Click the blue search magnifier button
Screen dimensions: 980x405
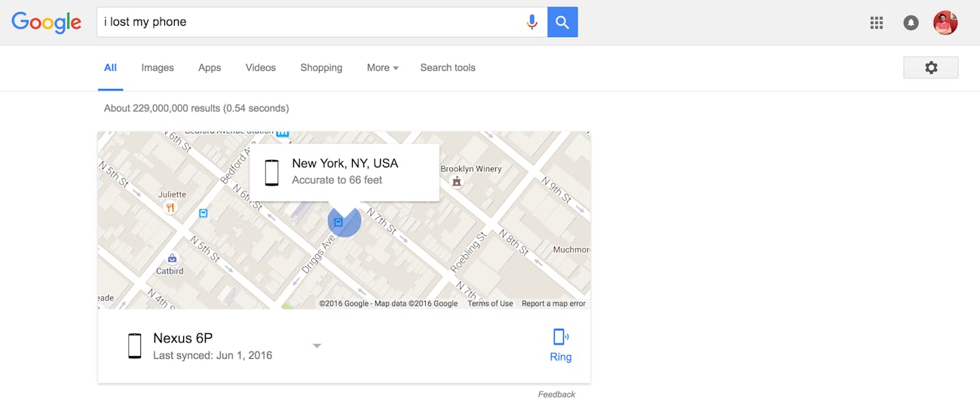[562, 22]
